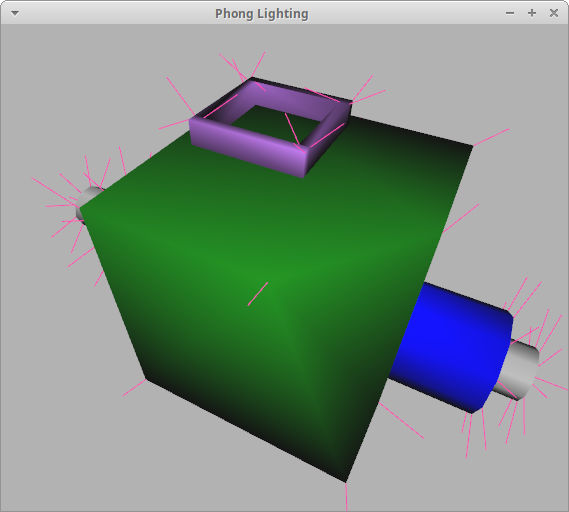The width and height of the screenshot is (569, 512).
Task: Click the pink normal line at cube center
Action: 258,294
